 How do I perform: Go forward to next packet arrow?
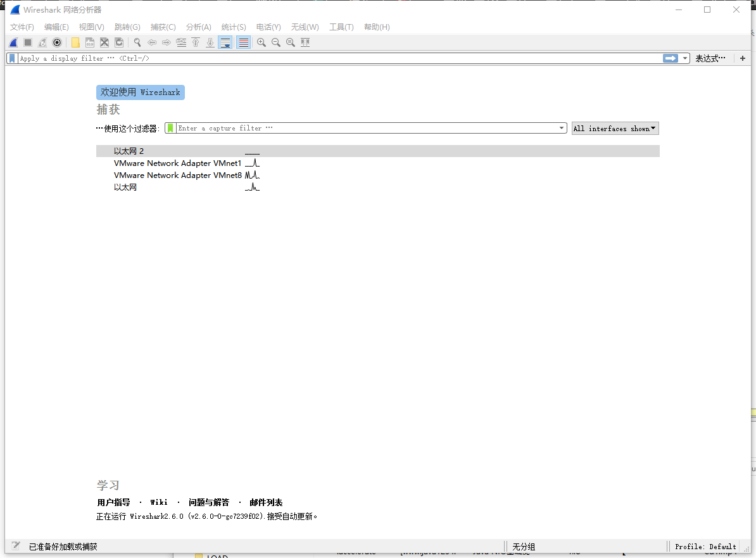coord(167,42)
